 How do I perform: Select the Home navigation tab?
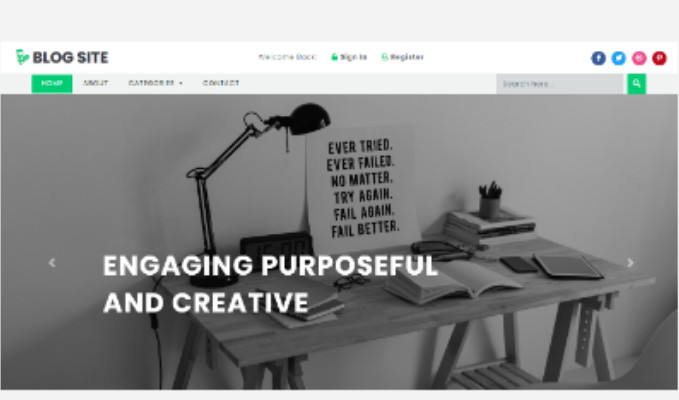52,83
